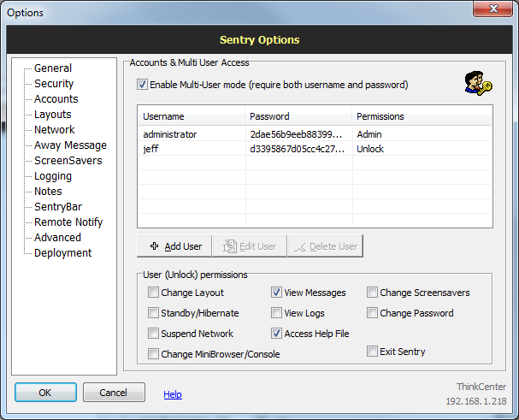Open the Notes options page
The height and width of the screenshot is (420, 519).
click(48, 192)
